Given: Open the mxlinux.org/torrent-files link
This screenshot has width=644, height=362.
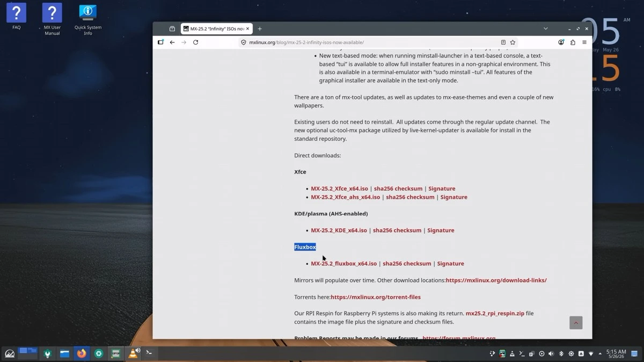Looking at the screenshot, I should pos(376,297).
